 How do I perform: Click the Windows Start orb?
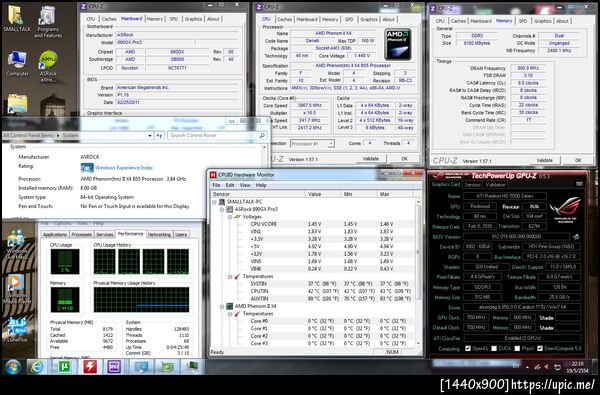pyautogui.click(x=13, y=367)
